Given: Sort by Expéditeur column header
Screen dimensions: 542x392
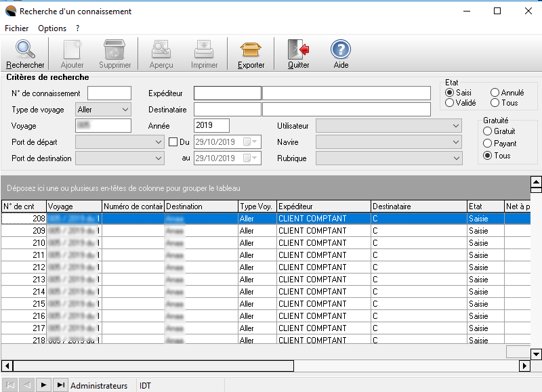Looking at the screenshot, I should tap(322, 206).
